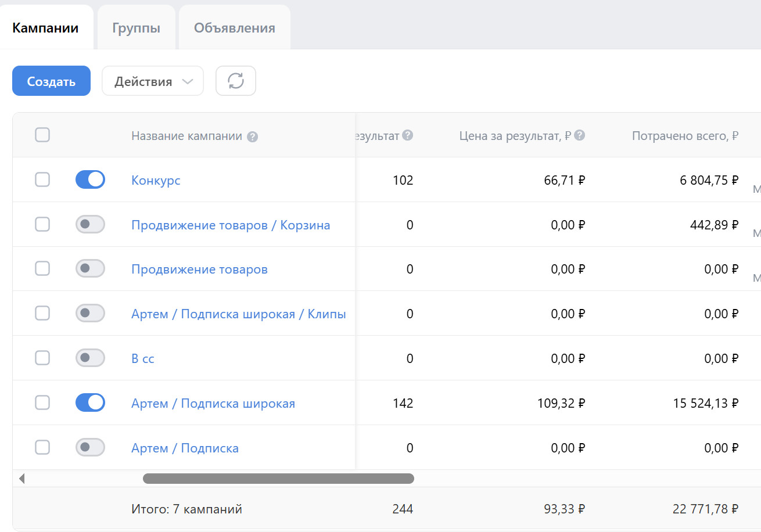Click the Создать button

pos(51,81)
